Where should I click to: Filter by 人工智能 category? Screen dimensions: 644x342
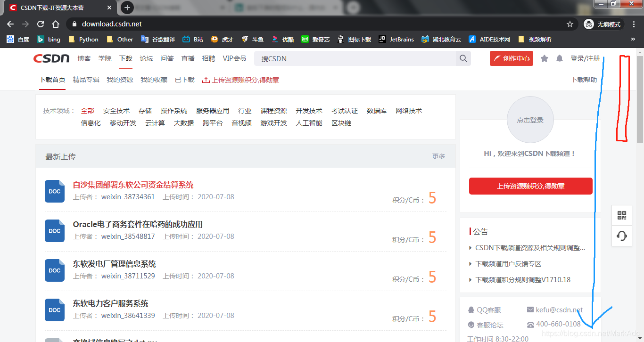tap(309, 123)
